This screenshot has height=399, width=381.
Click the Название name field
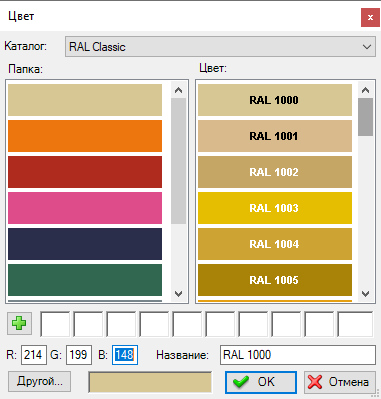pyautogui.click(x=298, y=355)
